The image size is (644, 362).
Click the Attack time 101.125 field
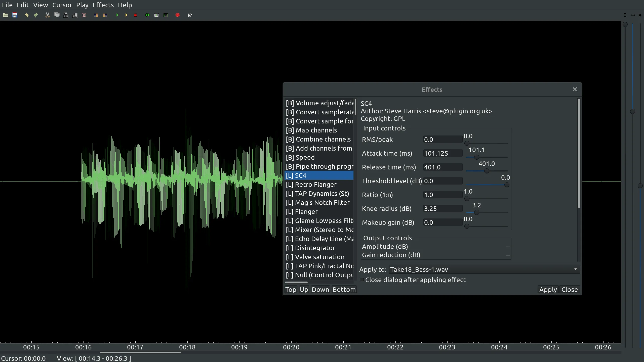click(x=443, y=153)
